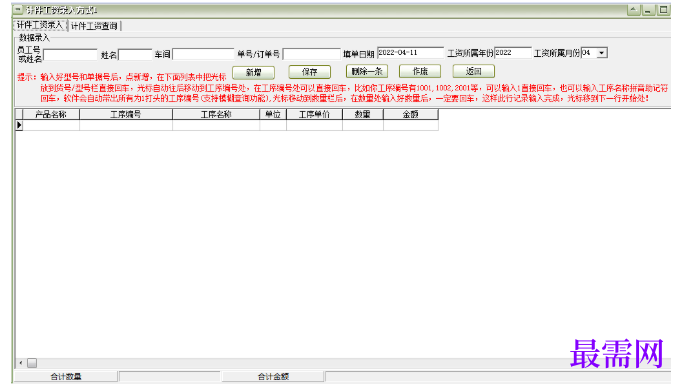682x385 pixels.
Task: Focus the 单号/订单号 field
Action: (x=311, y=54)
